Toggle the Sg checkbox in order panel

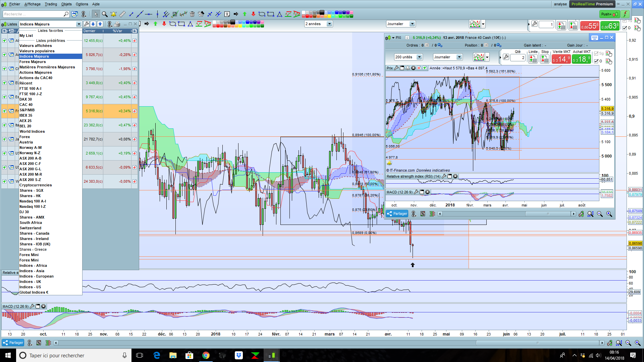(x=596, y=54)
